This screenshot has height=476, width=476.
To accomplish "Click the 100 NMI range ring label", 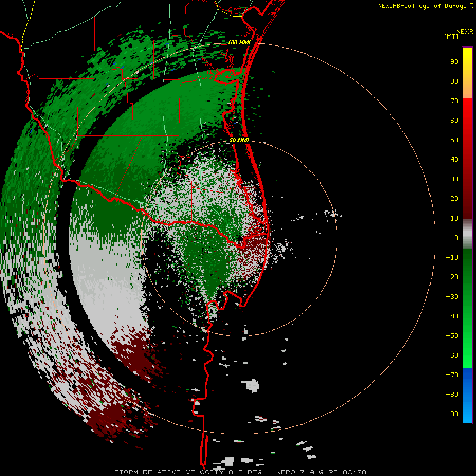I will click(x=239, y=42).
